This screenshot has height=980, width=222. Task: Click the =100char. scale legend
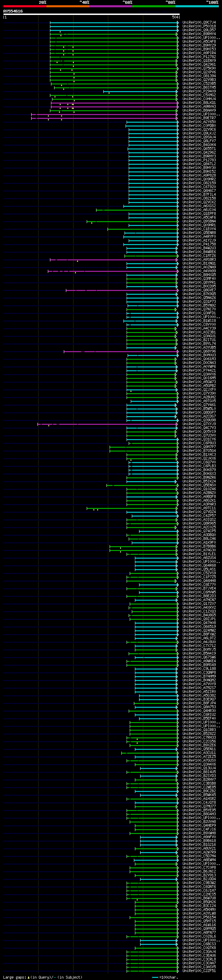point(165,977)
